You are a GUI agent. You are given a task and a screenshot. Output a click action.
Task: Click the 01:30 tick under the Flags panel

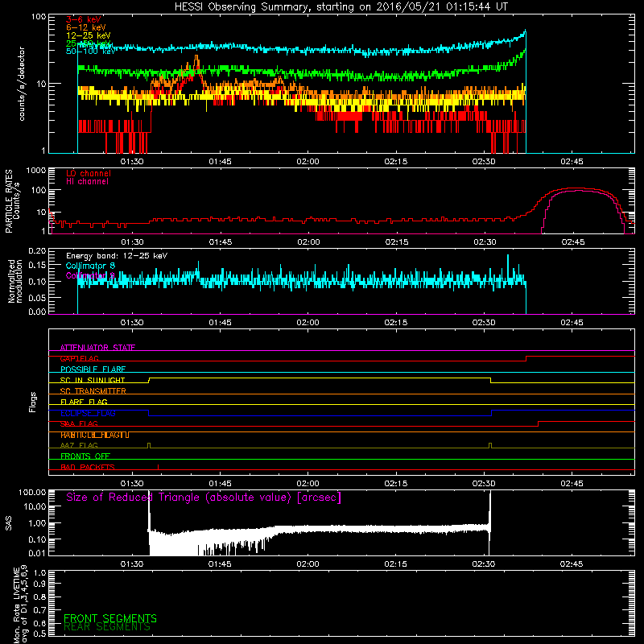132,484
